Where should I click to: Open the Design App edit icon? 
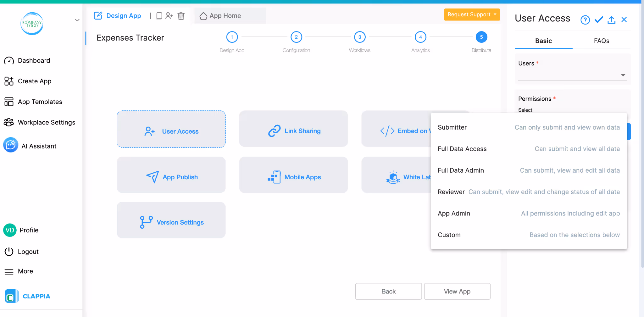coord(98,15)
